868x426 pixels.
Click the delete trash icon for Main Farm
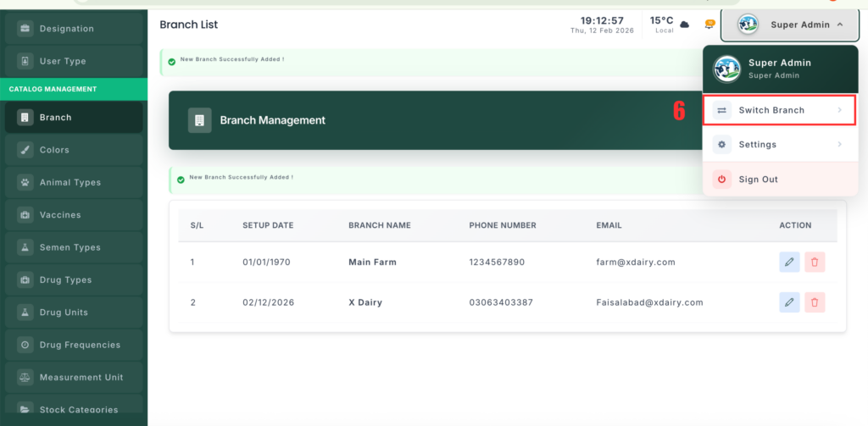(x=815, y=262)
